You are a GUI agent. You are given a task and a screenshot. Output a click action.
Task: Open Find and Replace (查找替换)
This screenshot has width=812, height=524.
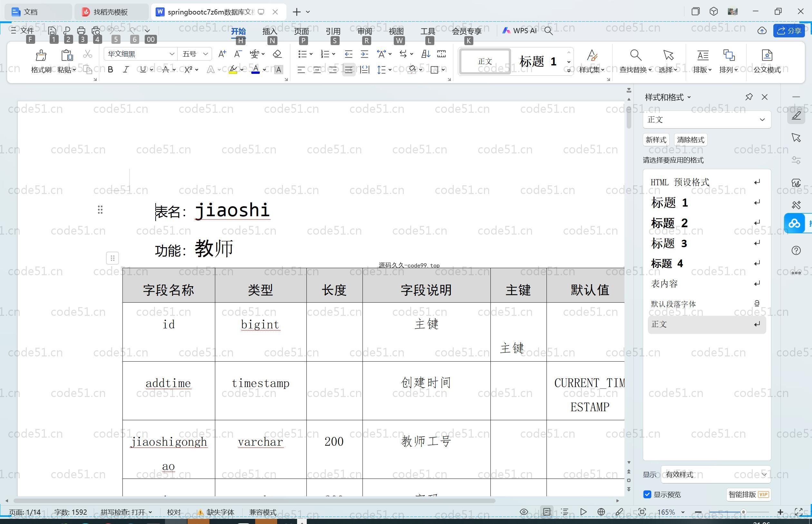635,61
